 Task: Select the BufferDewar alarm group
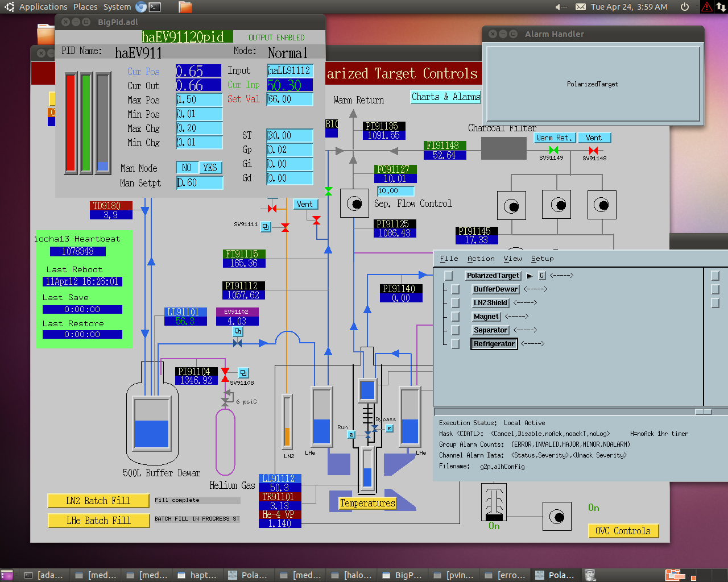point(496,289)
